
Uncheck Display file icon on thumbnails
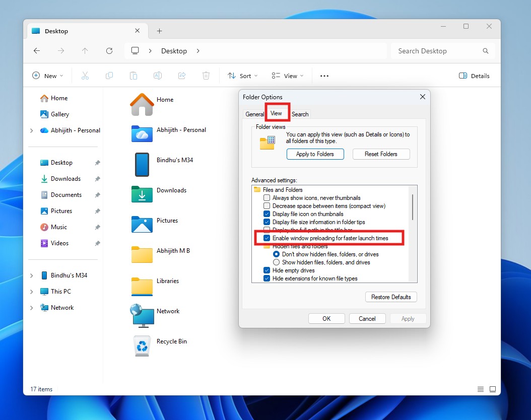point(267,214)
